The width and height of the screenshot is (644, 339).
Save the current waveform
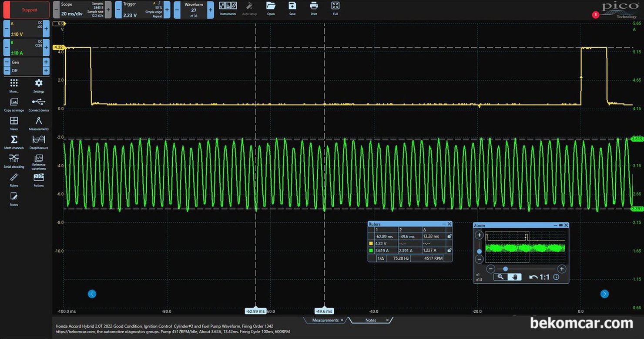pos(292,8)
